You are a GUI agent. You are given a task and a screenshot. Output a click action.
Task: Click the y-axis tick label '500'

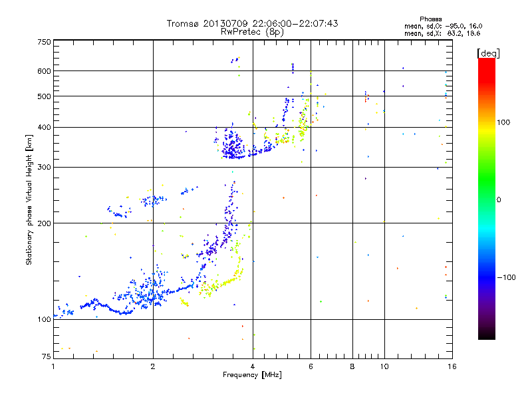point(44,96)
